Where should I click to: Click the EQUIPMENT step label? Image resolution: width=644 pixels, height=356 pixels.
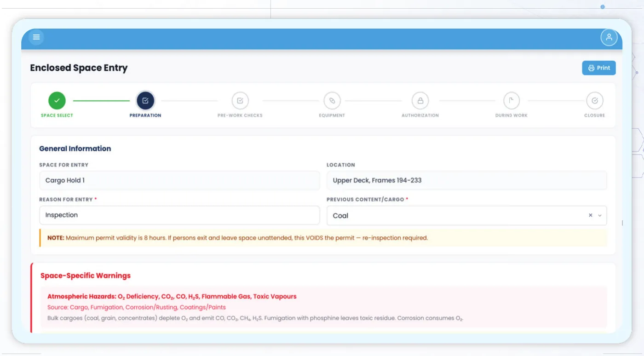(x=332, y=115)
